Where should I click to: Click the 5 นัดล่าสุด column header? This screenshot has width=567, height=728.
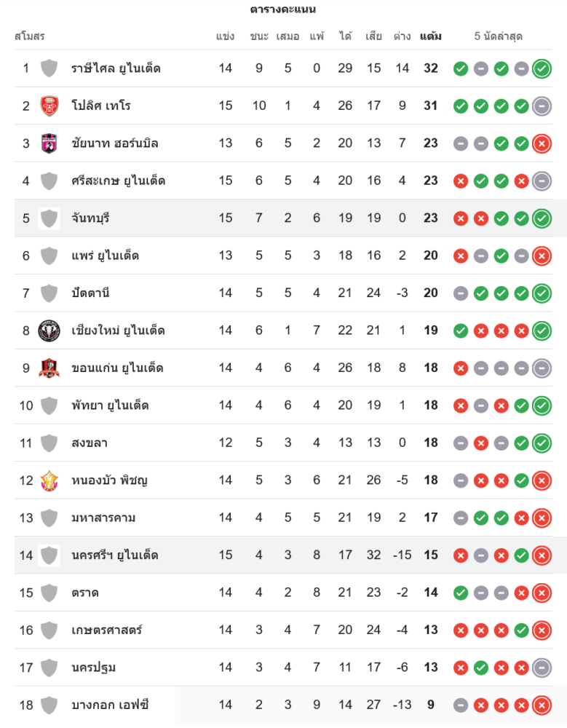pyautogui.click(x=499, y=36)
